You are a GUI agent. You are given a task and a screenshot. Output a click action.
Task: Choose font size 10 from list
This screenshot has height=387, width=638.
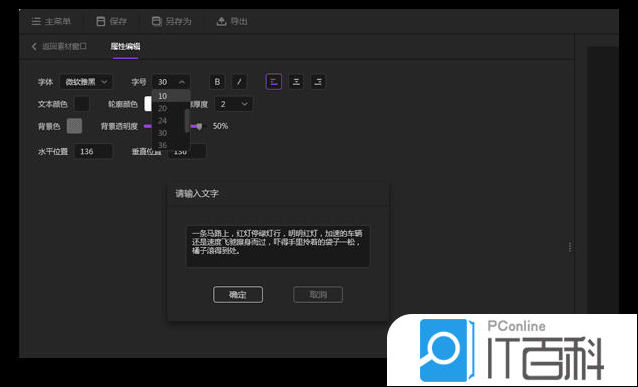(171, 96)
